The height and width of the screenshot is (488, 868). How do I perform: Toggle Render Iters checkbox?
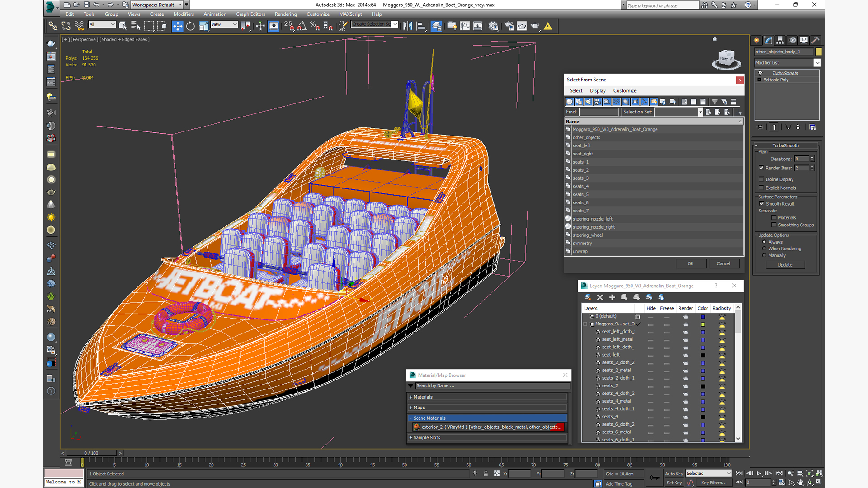(761, 168)
